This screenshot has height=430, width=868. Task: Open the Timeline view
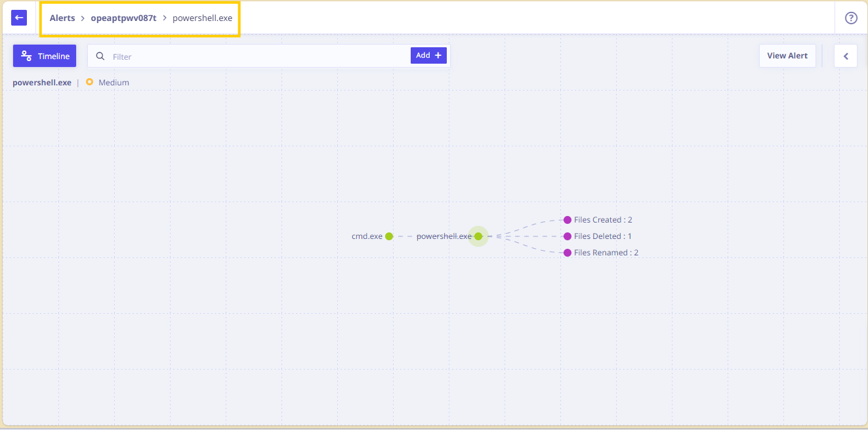pyautogui.click(x=45, y=56)
